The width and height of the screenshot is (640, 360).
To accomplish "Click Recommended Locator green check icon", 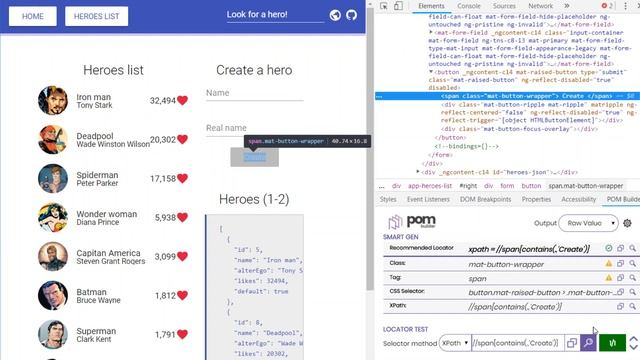I will point(609,248).
